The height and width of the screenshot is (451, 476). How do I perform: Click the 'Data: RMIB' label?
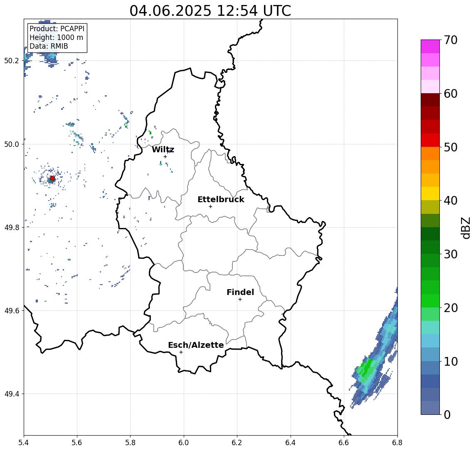49,46
